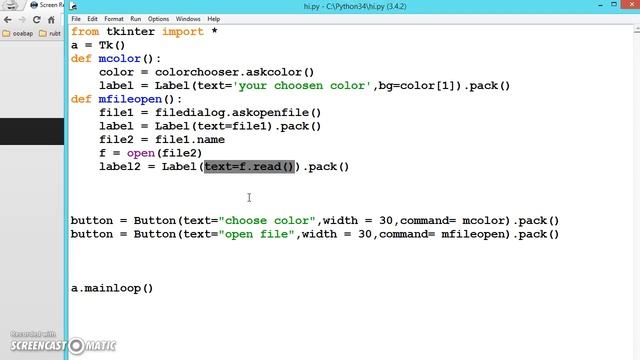The height and width of the screenshot is (360, 640).
Task: Open the Run menu
Action: [136, 19]
